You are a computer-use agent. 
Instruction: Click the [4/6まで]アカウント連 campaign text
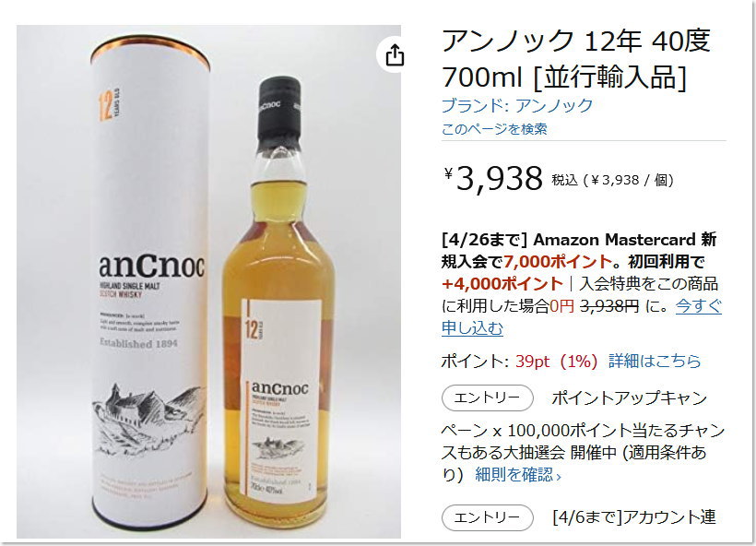[x=634, y=517]
